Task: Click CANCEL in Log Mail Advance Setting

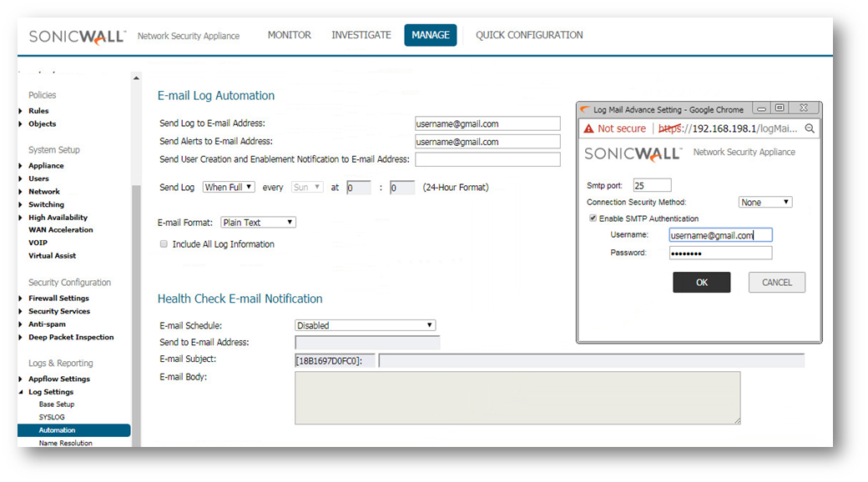Action: tap(777, 282)
